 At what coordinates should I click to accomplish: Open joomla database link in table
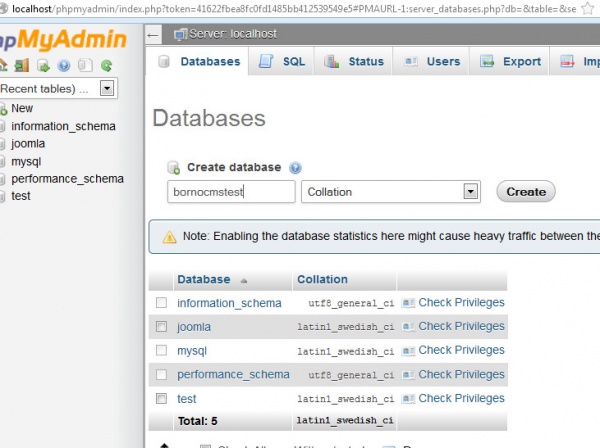click(x=194, y=327)
